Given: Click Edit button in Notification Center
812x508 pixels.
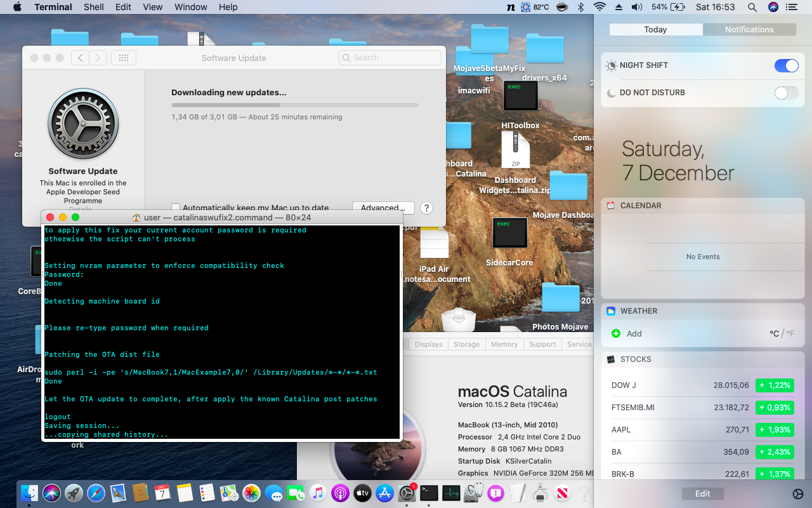Looking at the screenshot, I should coord(702,493).
